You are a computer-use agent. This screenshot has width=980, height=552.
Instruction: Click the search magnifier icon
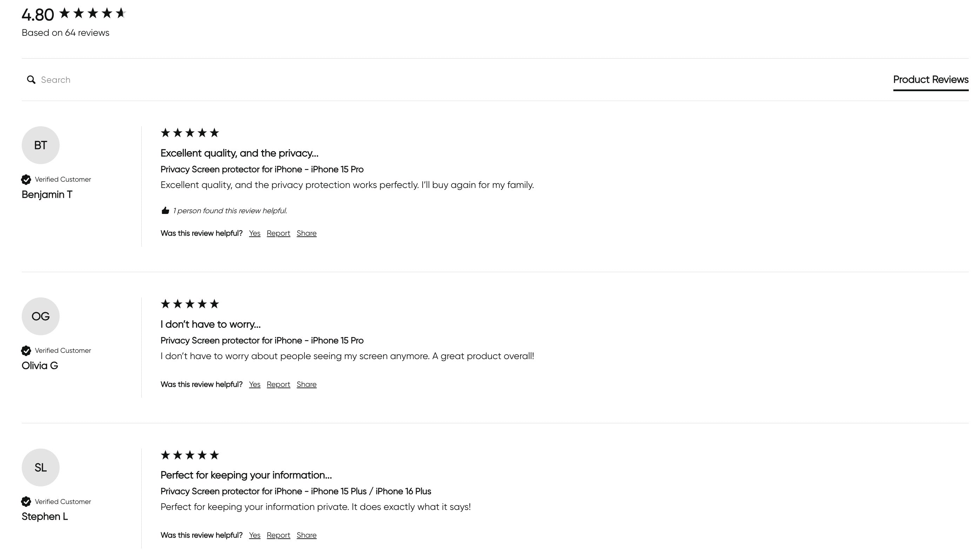(31, 80)
